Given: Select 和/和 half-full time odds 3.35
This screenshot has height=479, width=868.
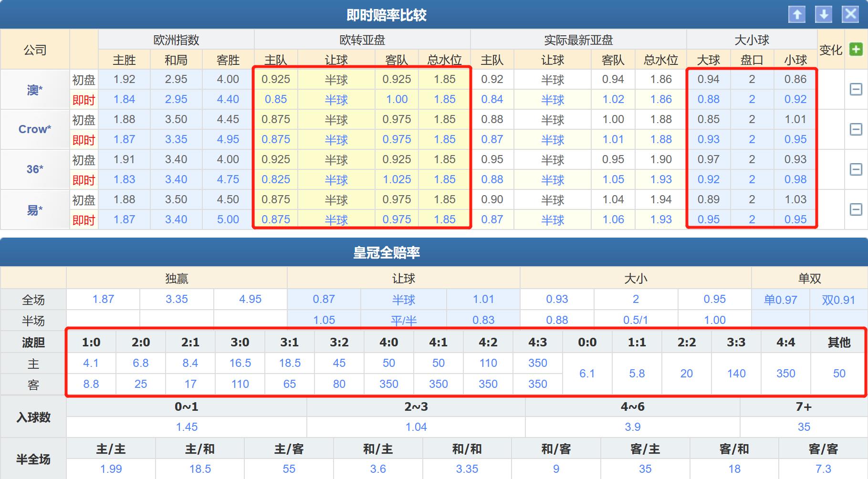Looking at the screenshot, I should click(x=467, y=469).
